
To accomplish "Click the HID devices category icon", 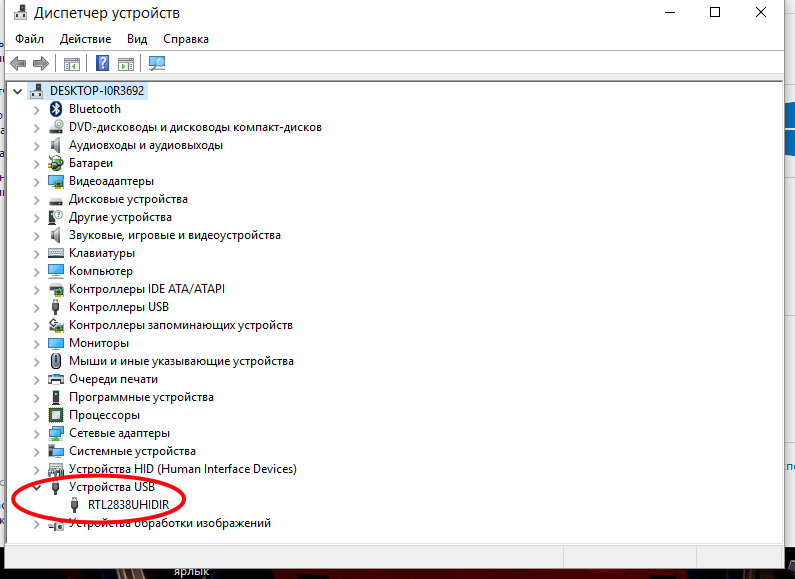I will 56,469.
